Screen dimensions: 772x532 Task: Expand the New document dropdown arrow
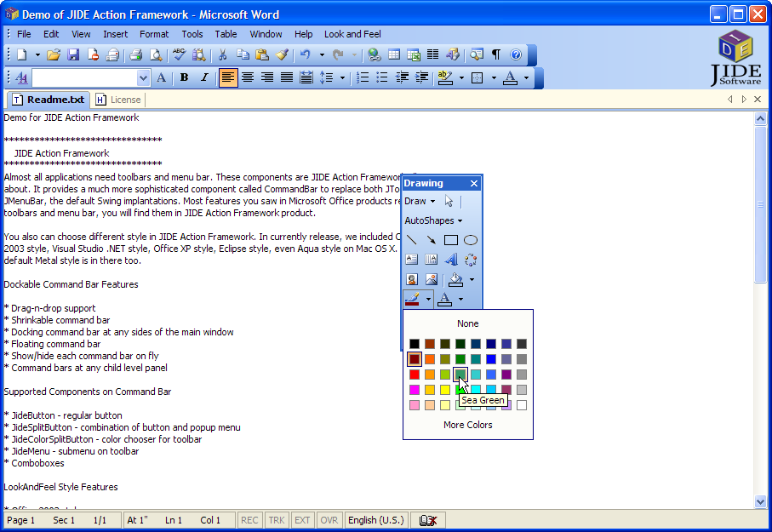(37, 54)
